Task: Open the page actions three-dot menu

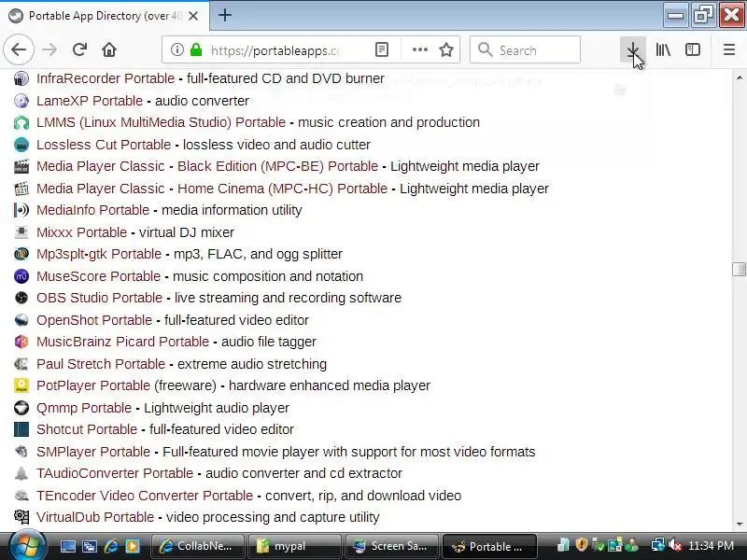Action: coord(419,49)
